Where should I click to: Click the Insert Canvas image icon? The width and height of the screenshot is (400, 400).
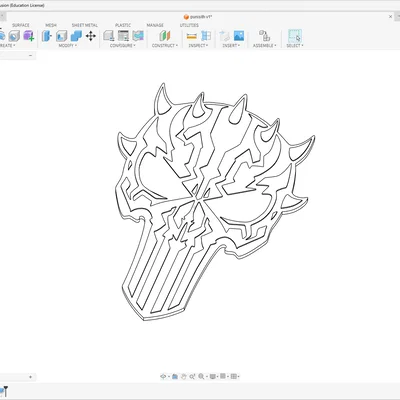(239, 36)
